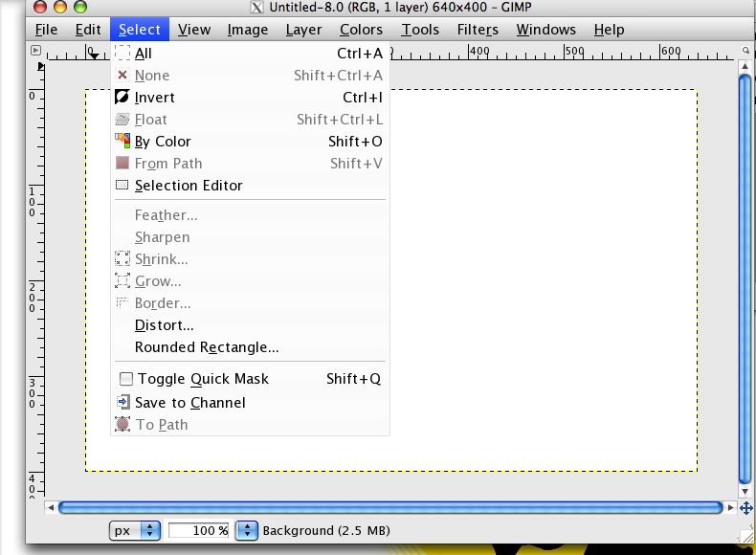The height and width of the screenshot is (555, 756).
Task: Click the scroll down arrow
Action: [x=745, y=491]
